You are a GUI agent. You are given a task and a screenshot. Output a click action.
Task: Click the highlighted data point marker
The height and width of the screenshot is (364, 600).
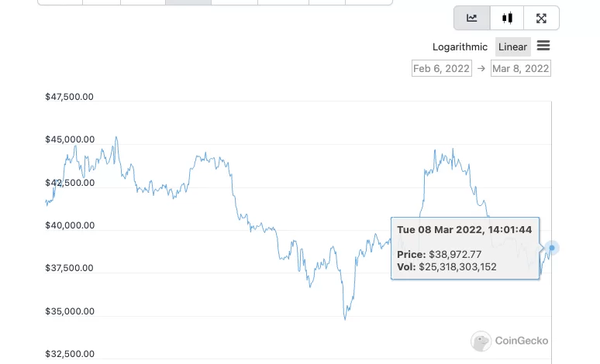pyautogui.click(x=553, y=248)
